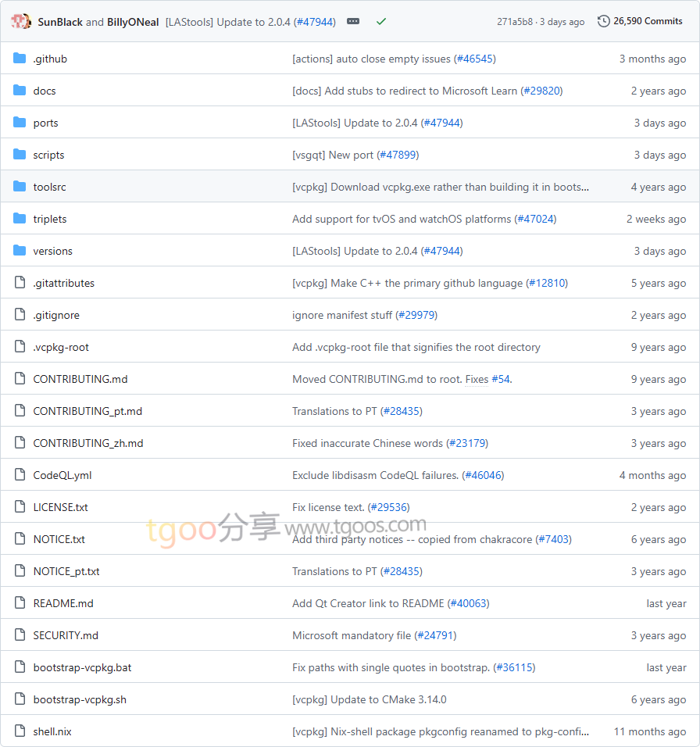Open issue #54 link in CONTRIBUTING.md row
Image resolution: width=700 pixels, height=747 pixels.
click(500, 379)
